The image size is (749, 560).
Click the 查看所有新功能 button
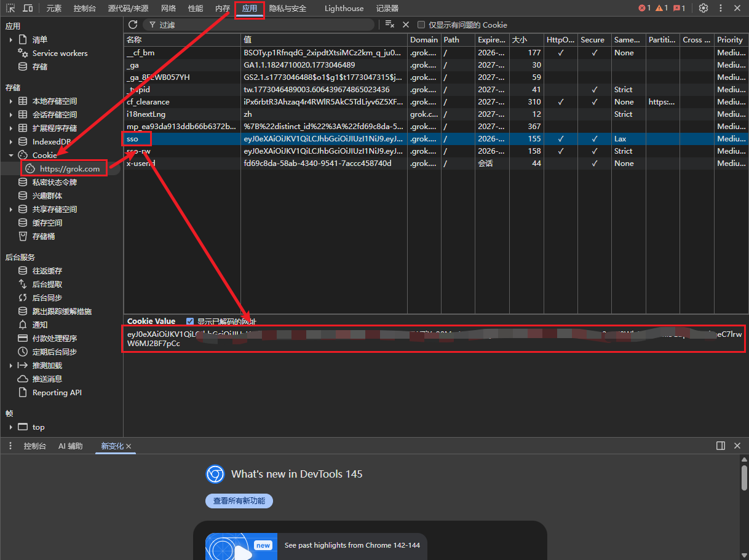(x=239, y=501)
